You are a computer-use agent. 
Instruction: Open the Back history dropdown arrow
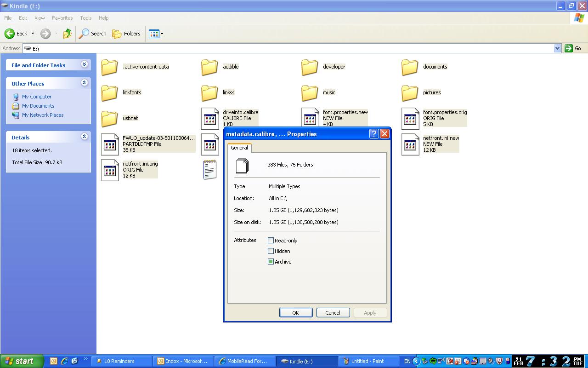tap(33, 34)
